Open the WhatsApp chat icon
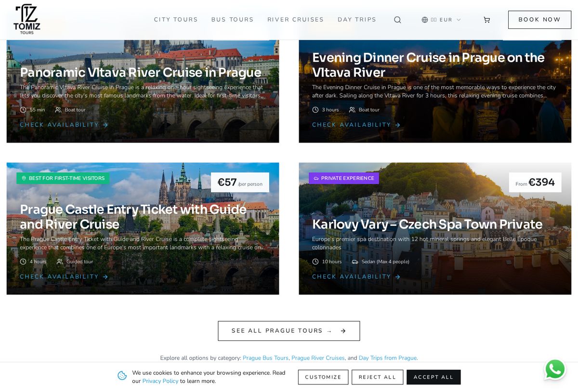578x392 pixels. pos(555,369)
